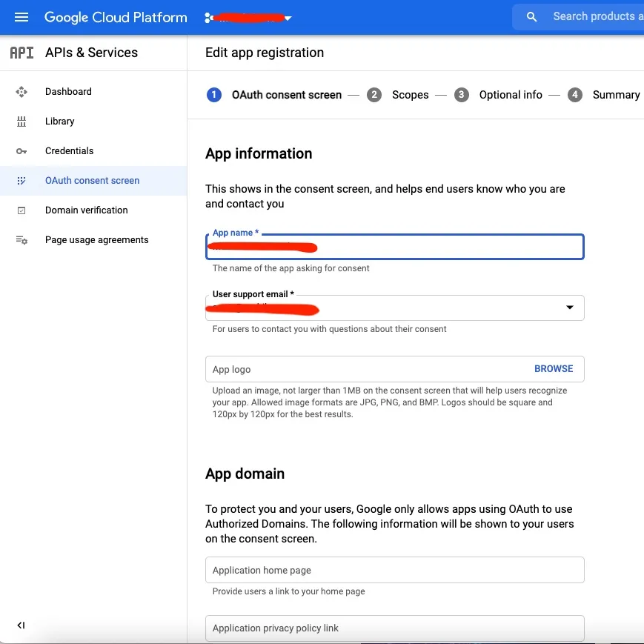The height and width of the screenshot is (644, 644).
Task: Select OAuth consent screen in sidebar
Action: pyautogui.click(x=93, y=181)
